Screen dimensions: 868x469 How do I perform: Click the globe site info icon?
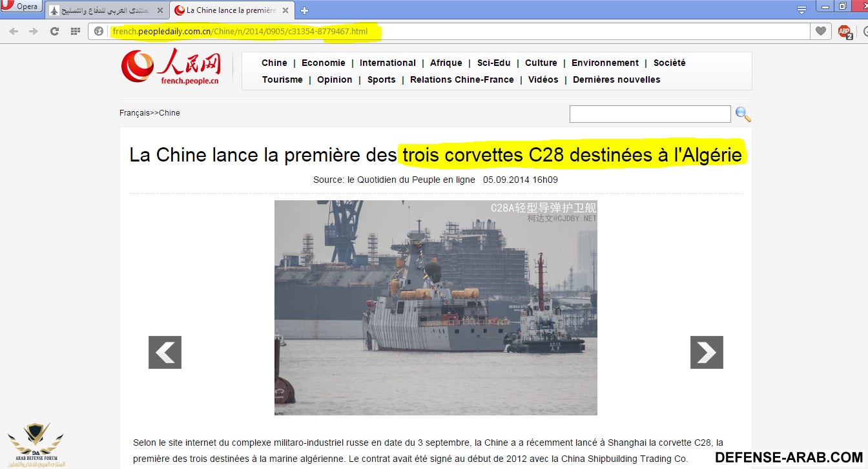(x=99, y=31)
